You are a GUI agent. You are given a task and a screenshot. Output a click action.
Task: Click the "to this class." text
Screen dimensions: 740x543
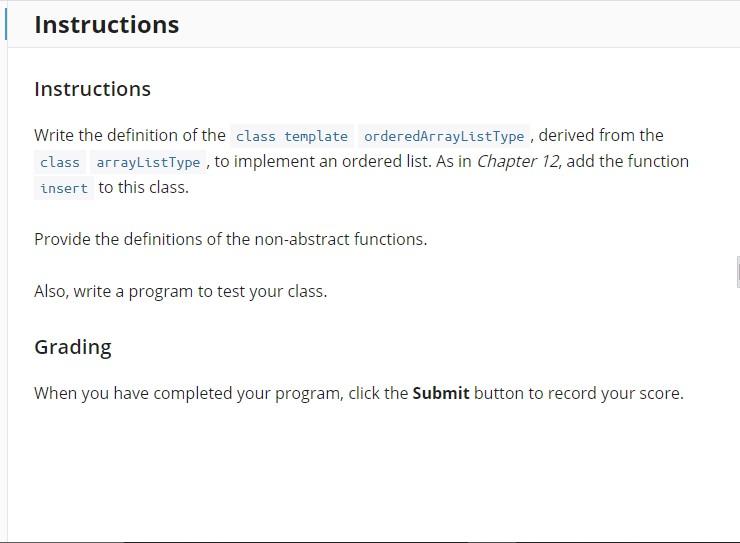pos(143,187)
